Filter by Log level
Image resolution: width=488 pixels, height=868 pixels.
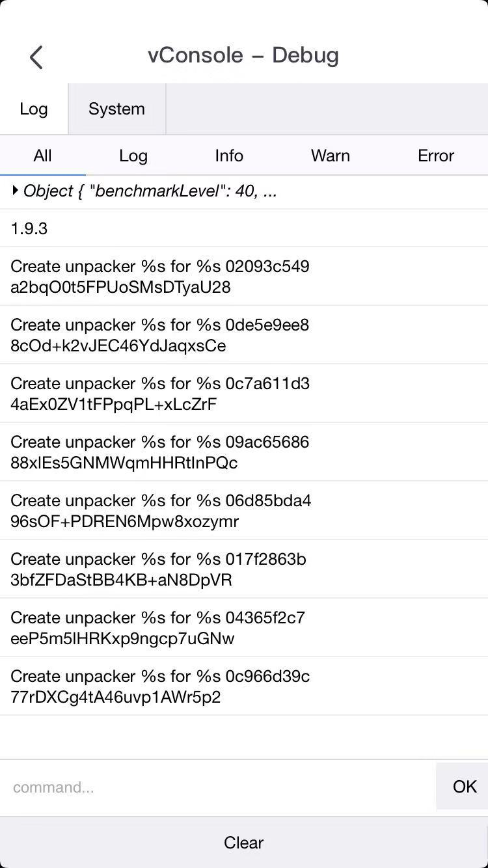pyautogui.click(x=133, y=156)
